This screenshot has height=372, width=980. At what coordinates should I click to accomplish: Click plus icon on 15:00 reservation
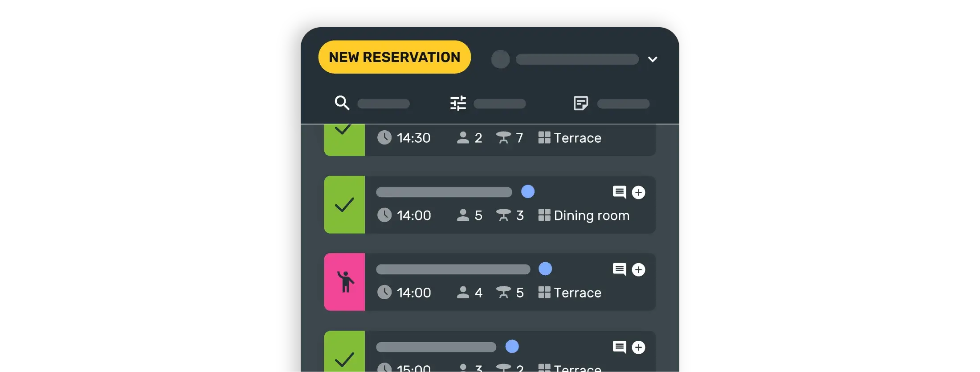(638, 347)
